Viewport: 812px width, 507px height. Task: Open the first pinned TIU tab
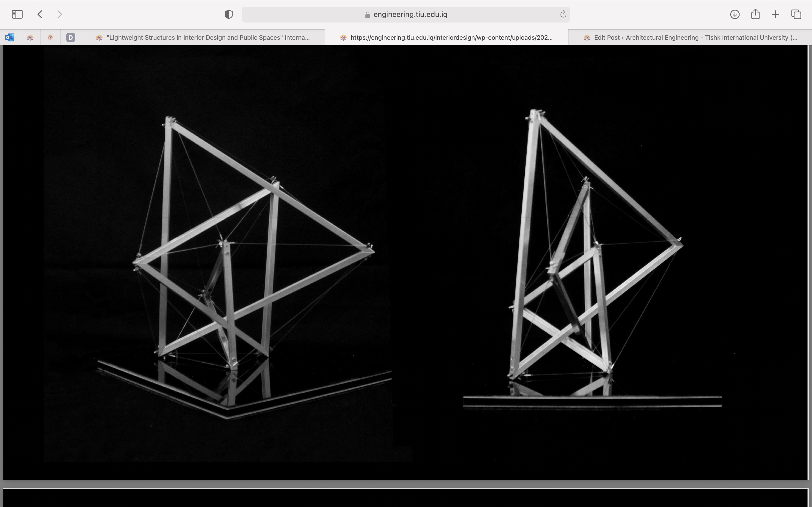tap(30, 37)
